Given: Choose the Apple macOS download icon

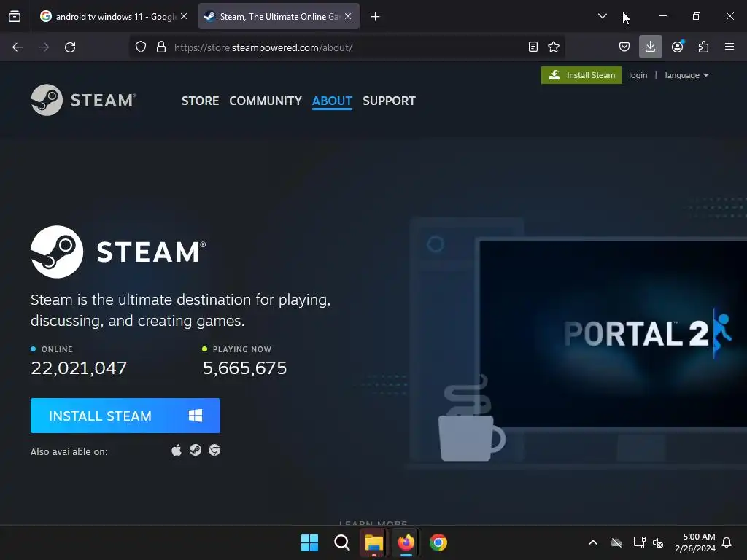Looking at the screenshot, I should 177,450.
